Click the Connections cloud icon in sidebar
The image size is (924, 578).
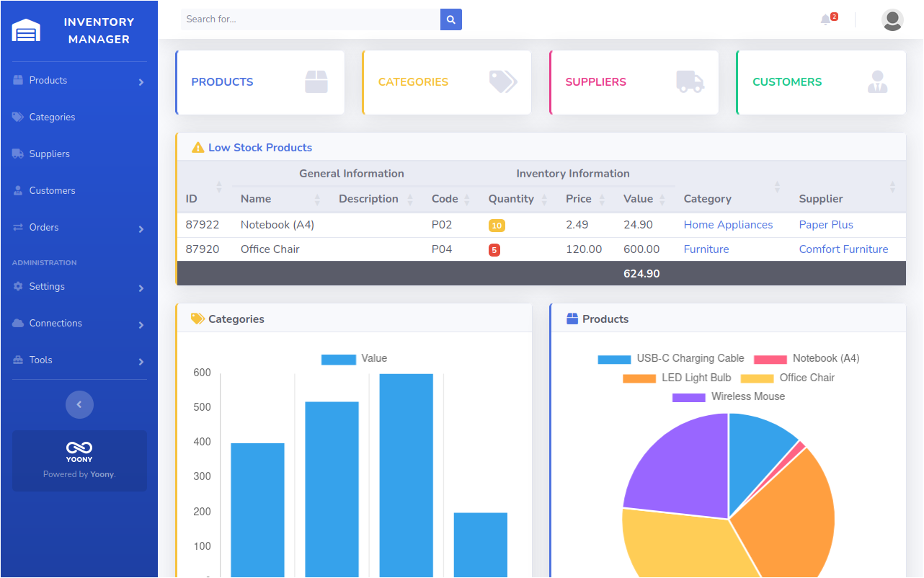[x=18, y=323]
